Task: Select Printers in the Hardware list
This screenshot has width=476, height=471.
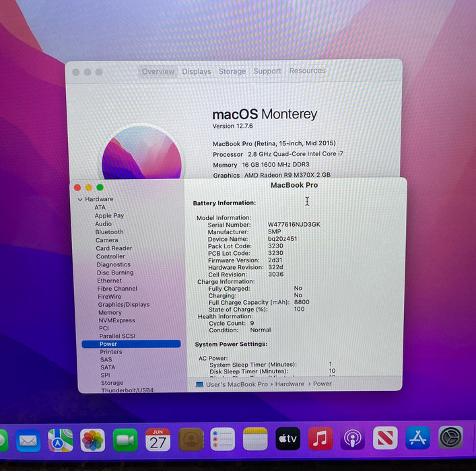Action: [x=111, y=352]
